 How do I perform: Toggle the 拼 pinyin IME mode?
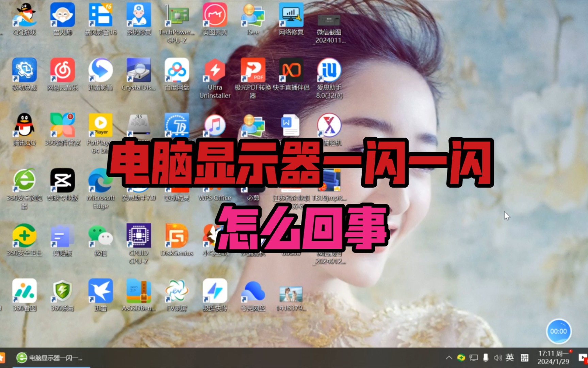coord(524,358)
